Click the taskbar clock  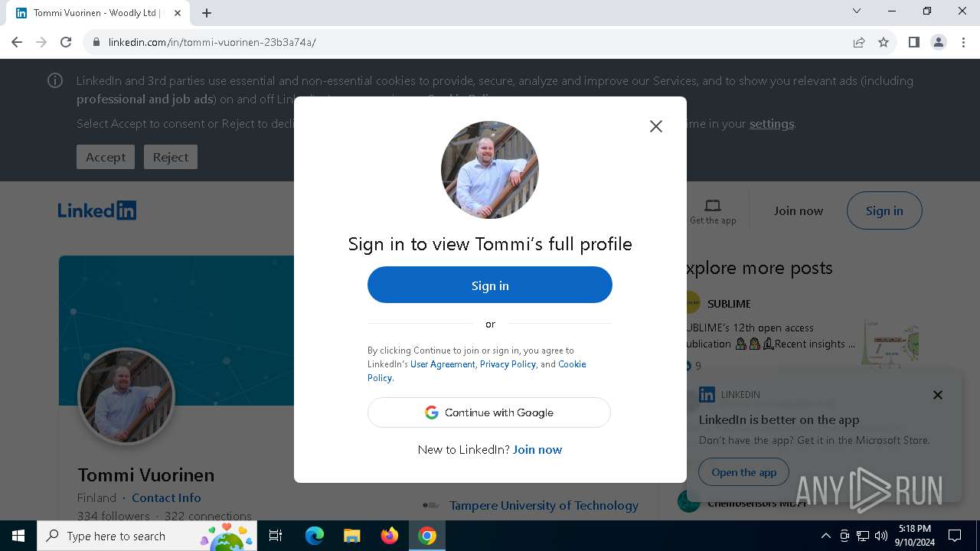(x=915, y=536)
